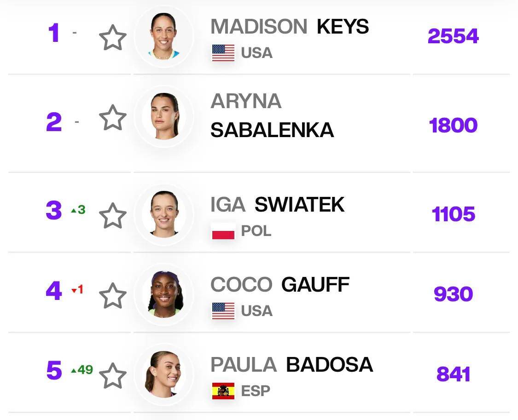Open Coco Gauff's headshot image
The height and width of the screenshot is (420, 518).
pyautogui.click(x=164, y=294)
